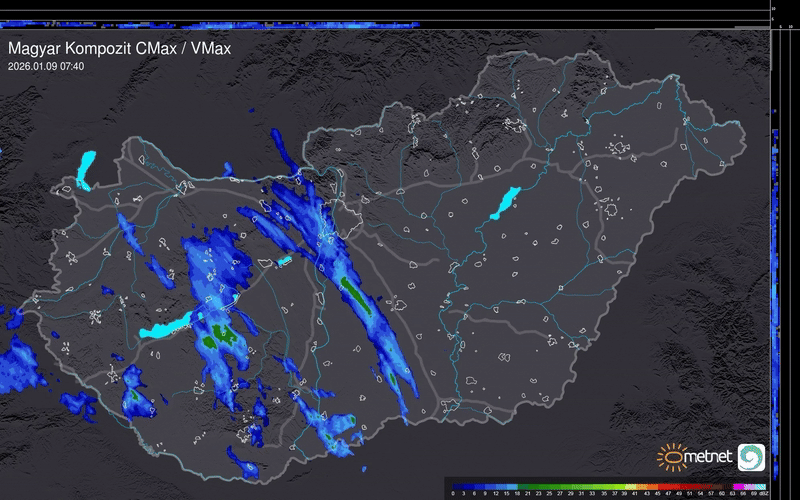Click the cyan Lake Tisza shape
This screenshot has width=800, height=500.
[x=504, y=203]
